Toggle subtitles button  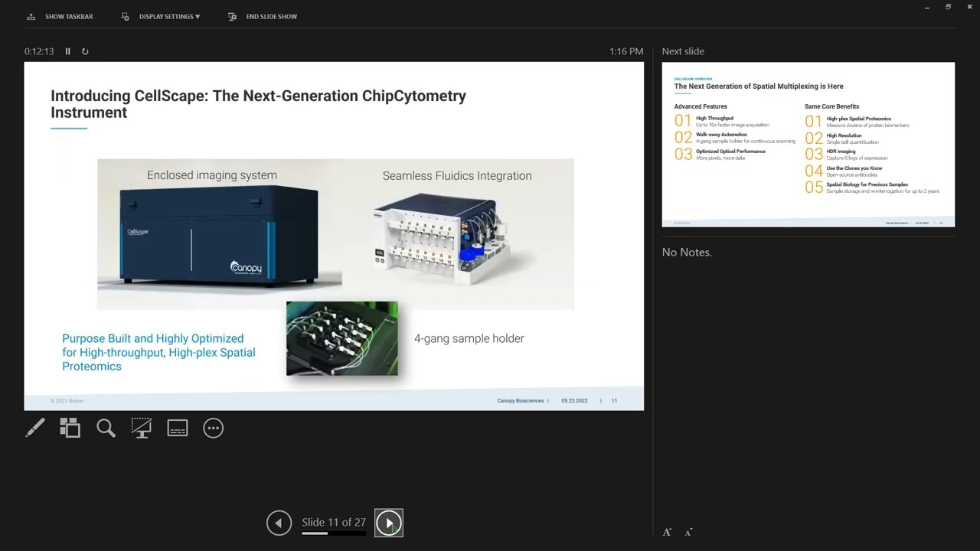[178, 428]
